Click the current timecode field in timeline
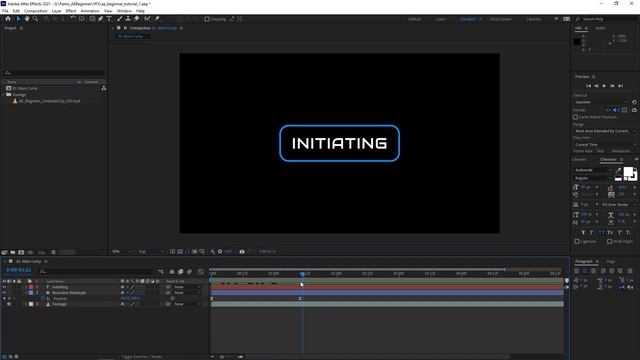 19,270
